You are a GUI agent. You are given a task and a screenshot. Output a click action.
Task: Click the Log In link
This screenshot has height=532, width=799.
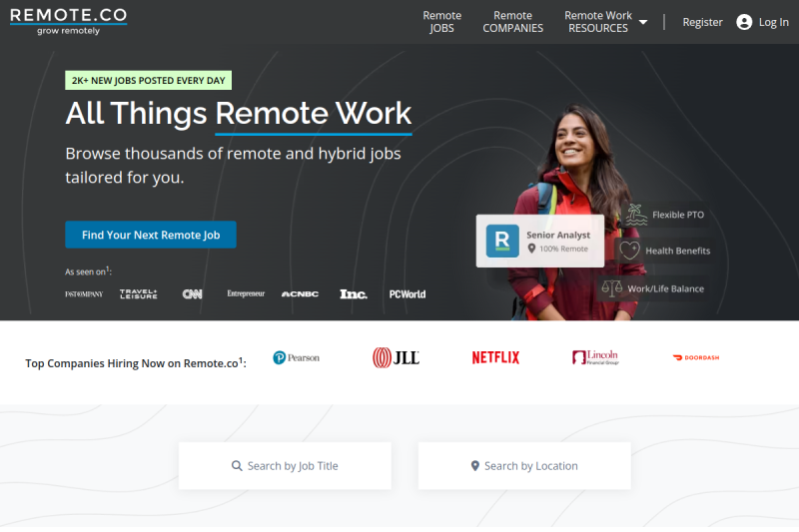pos(773,22)
